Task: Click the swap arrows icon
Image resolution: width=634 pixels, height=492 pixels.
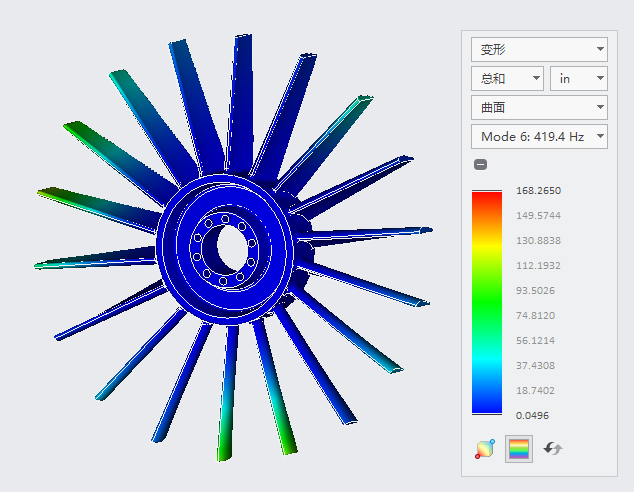Action: pyautogui.click(x=553, y=449)
